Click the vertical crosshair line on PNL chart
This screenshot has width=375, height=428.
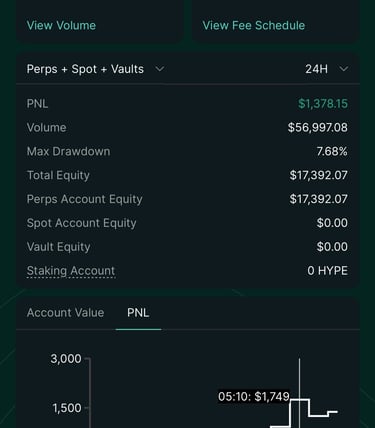[x=299, y=393]
